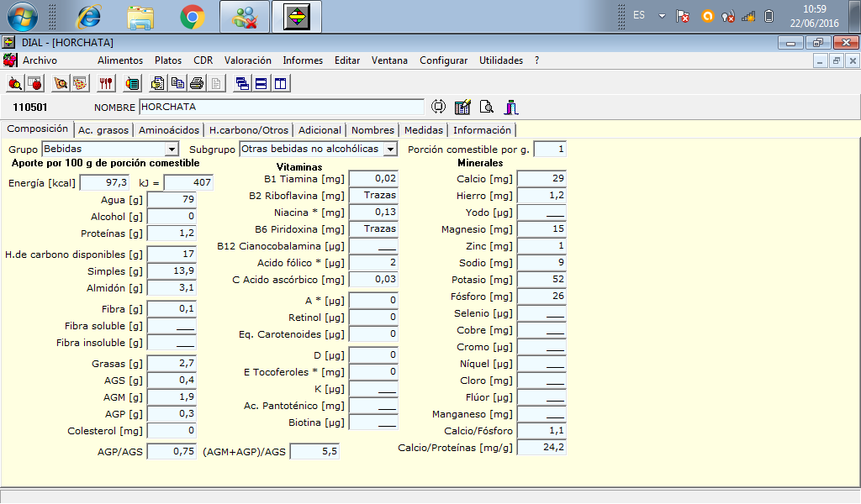The height and width of the screenshot is (504, 861).
Task: Expand the Subgrupo dropdown list arrow
Action: click(x=390, y=150)
